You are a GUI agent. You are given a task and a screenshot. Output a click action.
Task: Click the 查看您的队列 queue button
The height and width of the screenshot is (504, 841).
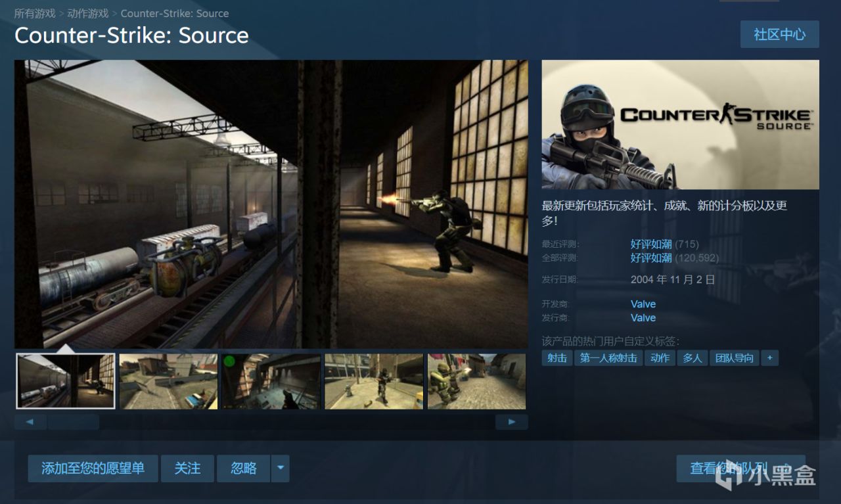[741, 469]
